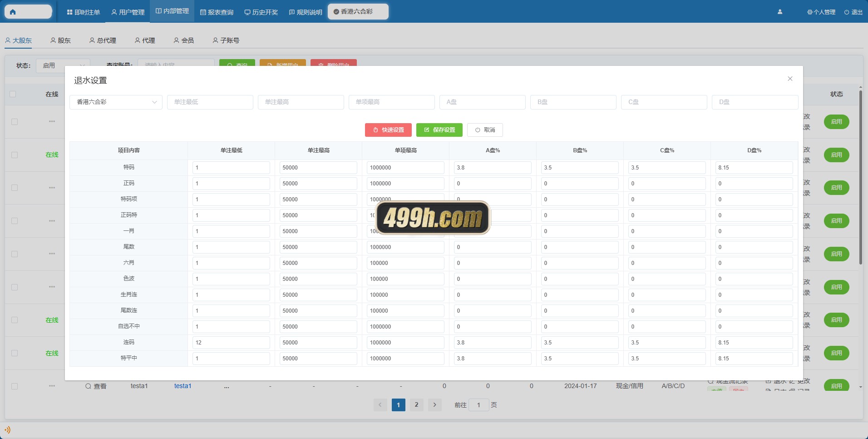This screenshot has height=439, width=868.
Task: Click the 状态 启用 filter dropdown
Action: [63, 65]
